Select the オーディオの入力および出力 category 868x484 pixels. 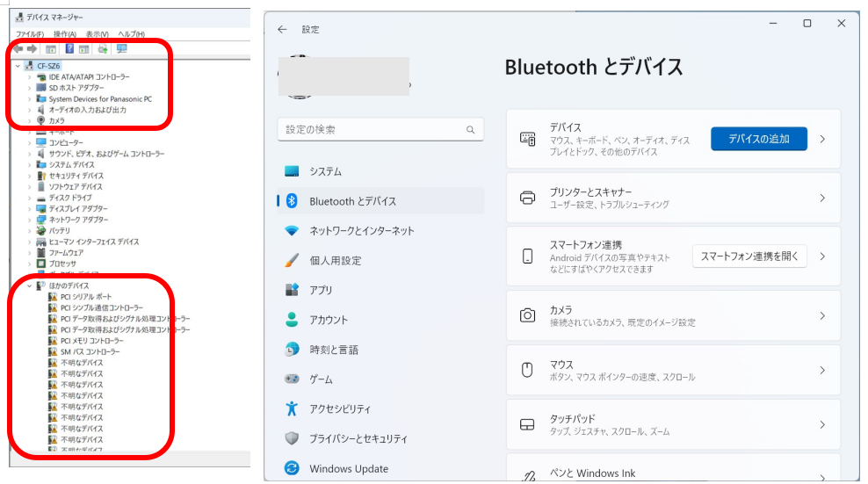click(88, 110)
